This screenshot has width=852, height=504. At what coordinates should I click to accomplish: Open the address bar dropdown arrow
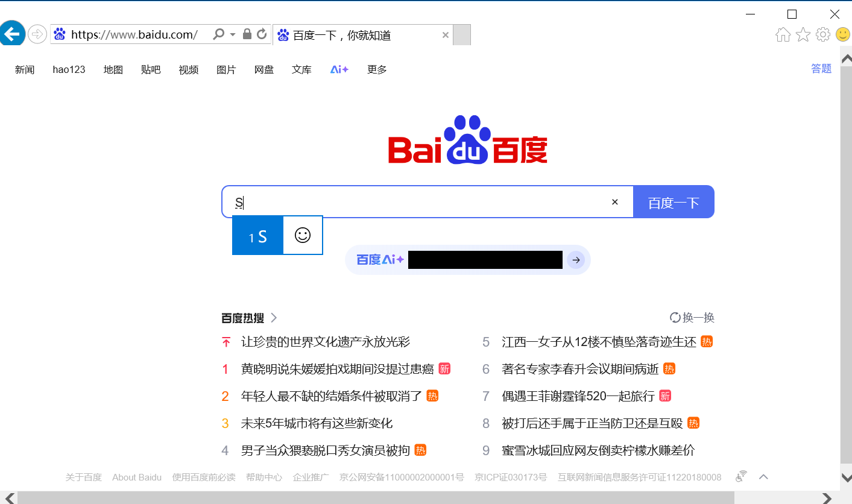(233, 34)
